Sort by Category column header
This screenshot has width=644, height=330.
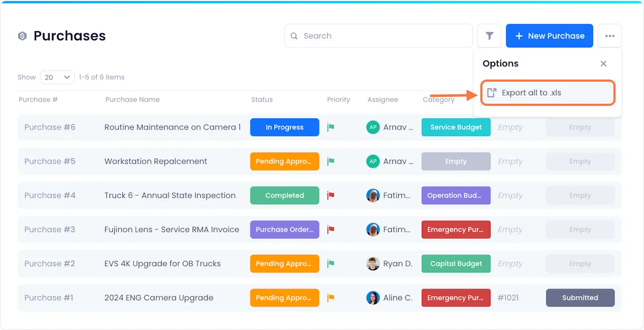(438, 99)
